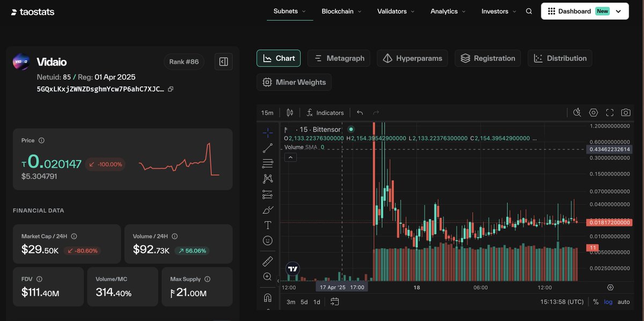
Task: Enable the magnet snap mode
Action: tap(267, 297)
